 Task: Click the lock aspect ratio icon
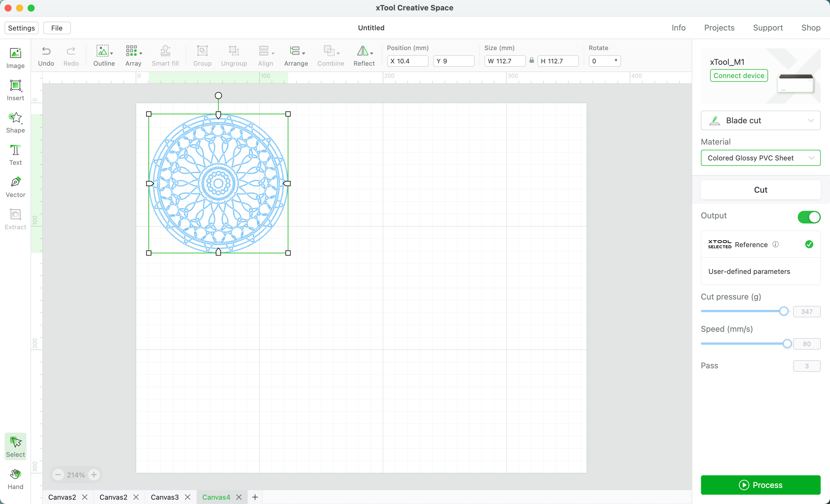[x=531, y=61]
